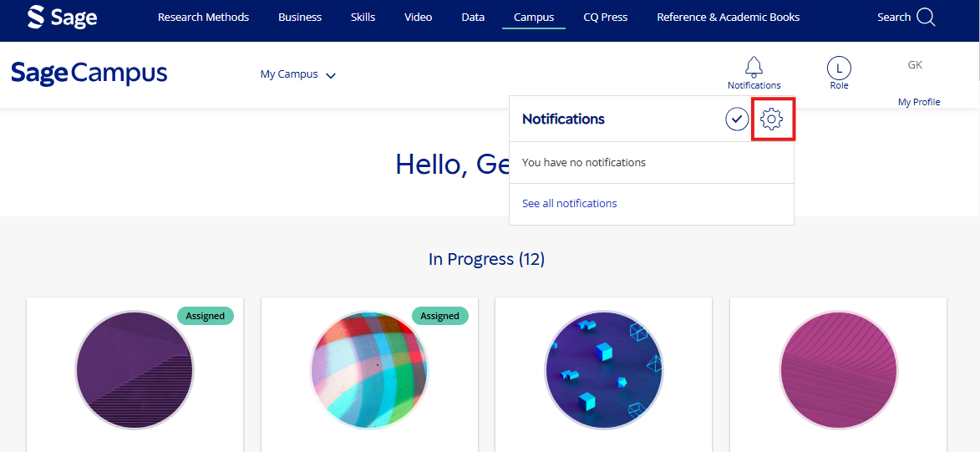Open Skills in top navigation
This screenshot has height=452, width=980.
tap(363, 18)
